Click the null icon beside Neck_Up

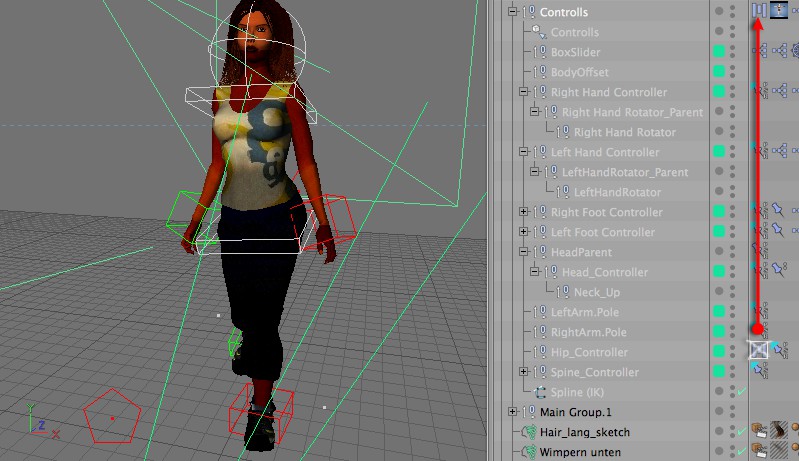click(x=564, y=292)
